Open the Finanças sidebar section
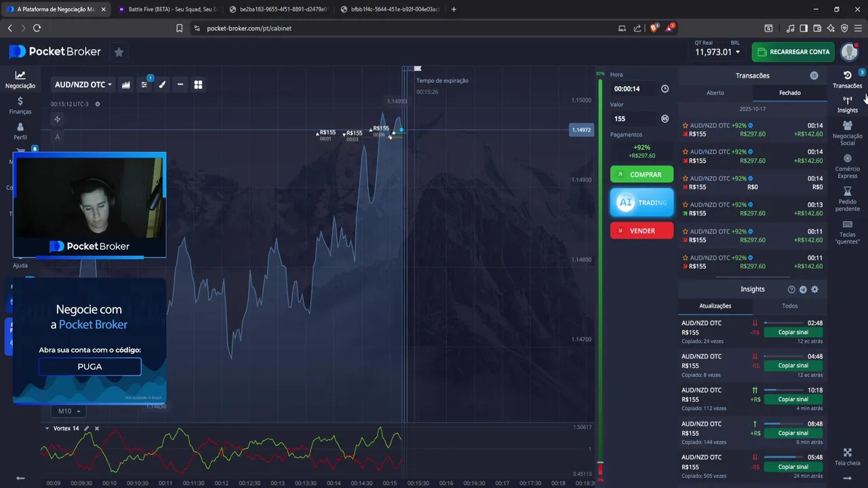868x488 pixels. tap(20, 106)
